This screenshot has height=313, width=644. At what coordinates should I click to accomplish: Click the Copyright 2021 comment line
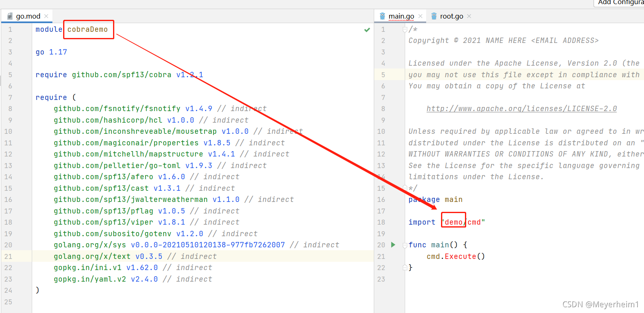[x=503, y=40]
